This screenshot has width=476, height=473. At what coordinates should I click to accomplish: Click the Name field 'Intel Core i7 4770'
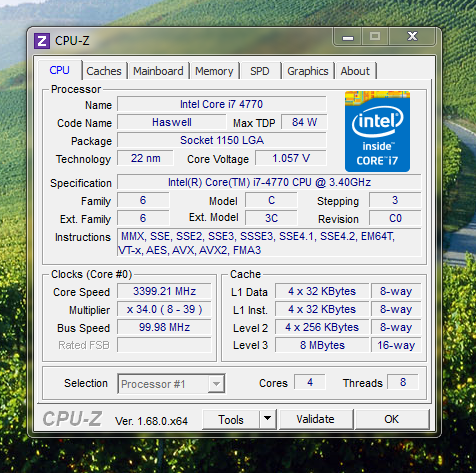point(222,104)
